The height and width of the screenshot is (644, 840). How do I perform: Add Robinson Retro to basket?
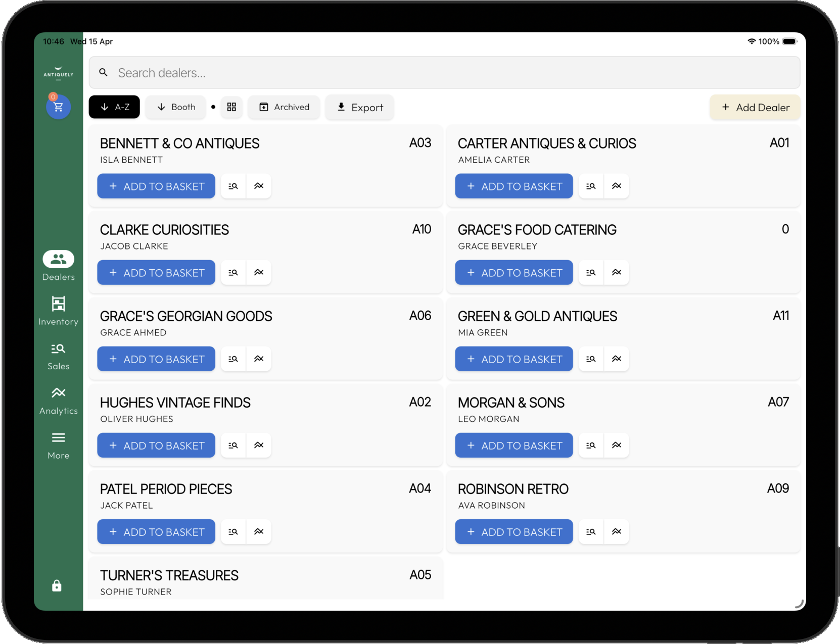pyautogui.click(x=514, y=531)
